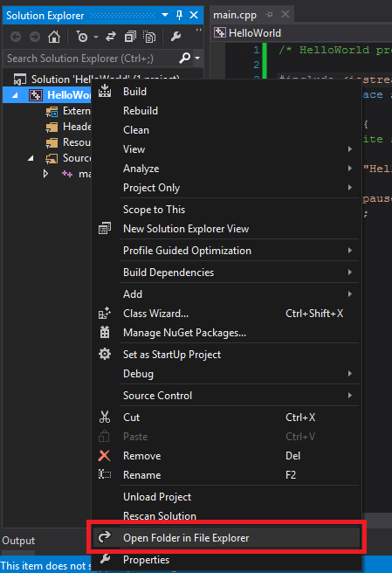
Task: Collapse the Source Files folder node
Action: (x=31, y=158)
